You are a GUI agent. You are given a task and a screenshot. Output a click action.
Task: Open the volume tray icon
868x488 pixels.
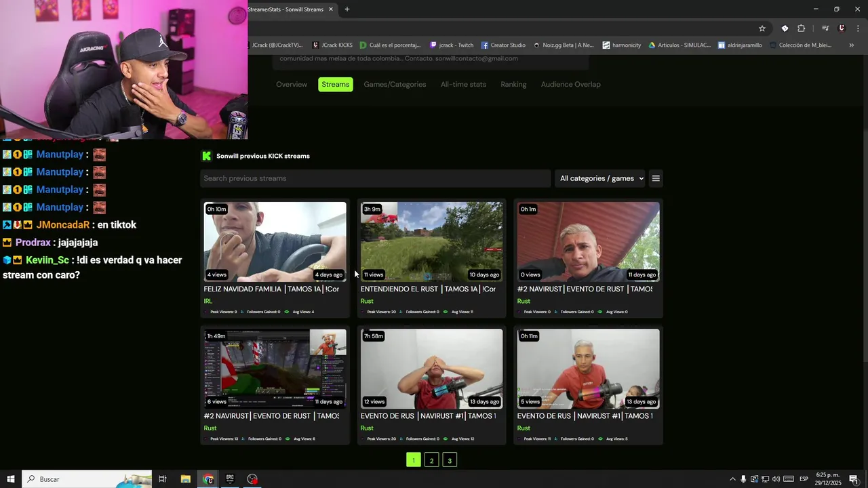pyautogui.click(x=776, y=479)
